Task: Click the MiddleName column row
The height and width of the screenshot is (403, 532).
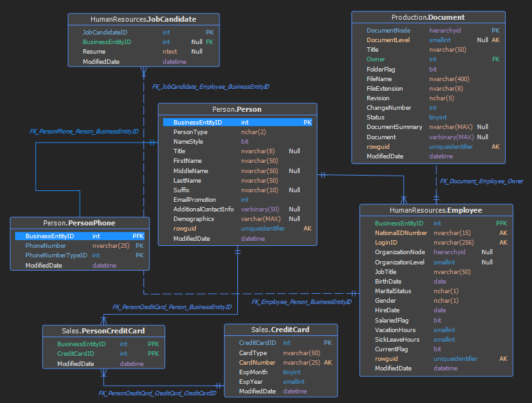Action: 237,171
